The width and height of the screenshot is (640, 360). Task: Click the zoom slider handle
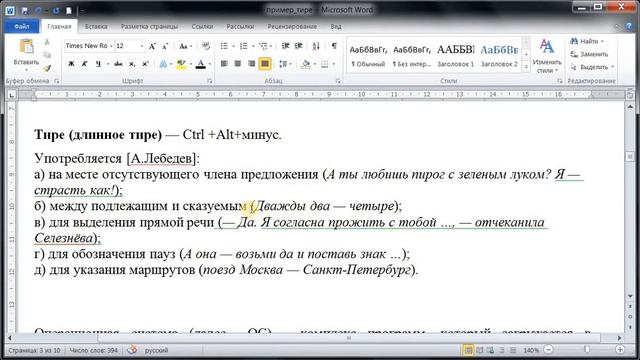point(587,350)
